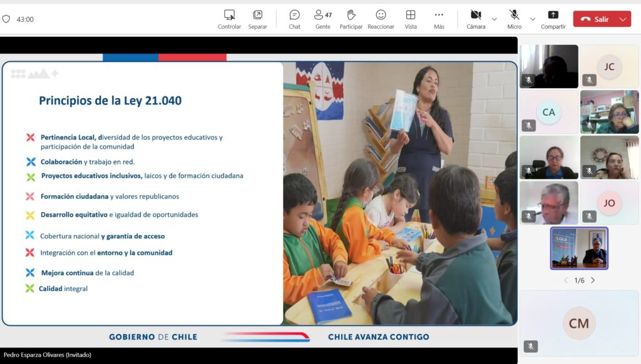The image size is (641, 364).
Task: Go to next participant page
Action: tap(593, 280)
